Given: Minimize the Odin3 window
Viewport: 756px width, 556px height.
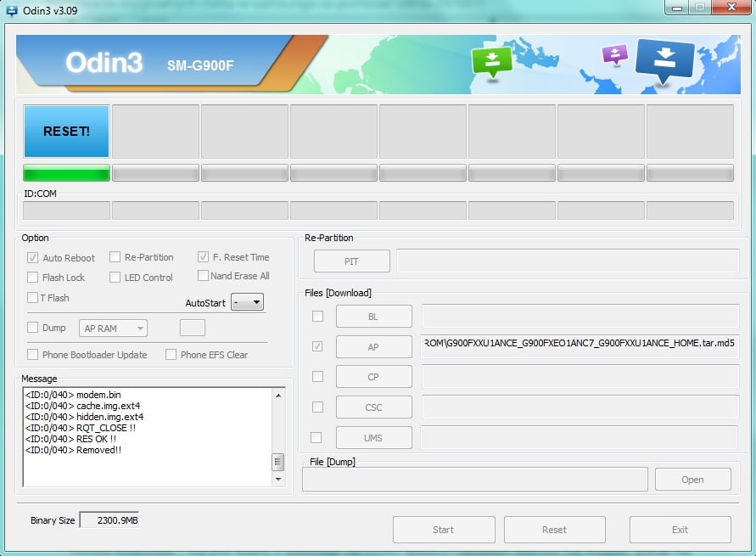Looking at the screenshot, I should click(676, 8).
